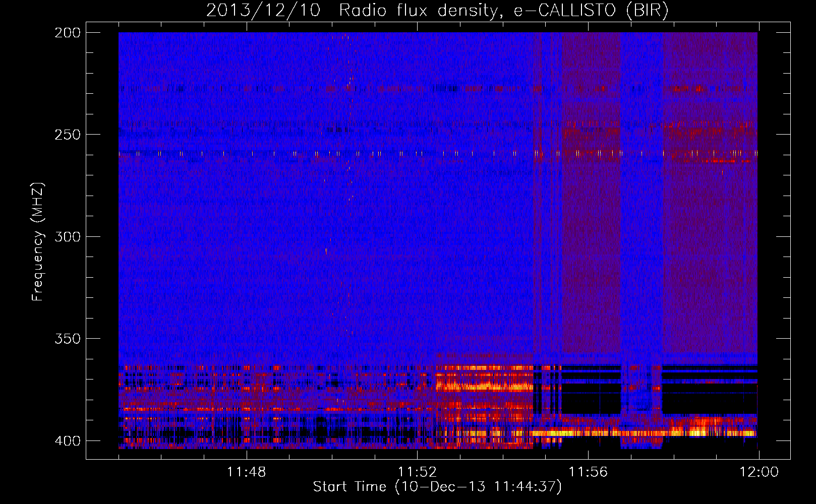Select the '250' frequency axis label
This screenshot has height=504, width=816.
[x=67, y=135]
